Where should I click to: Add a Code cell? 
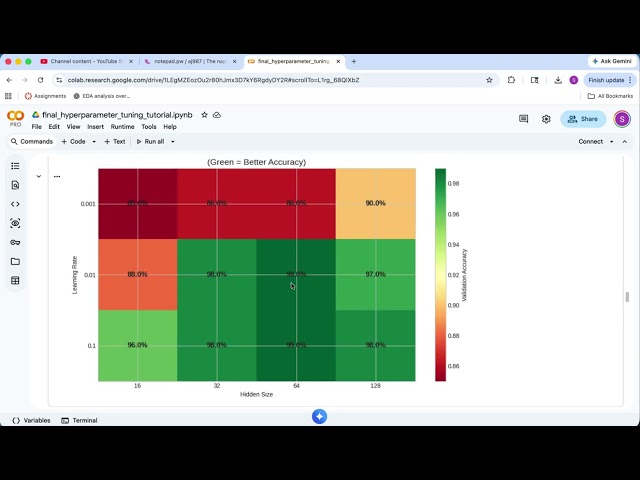click(73, 142)
